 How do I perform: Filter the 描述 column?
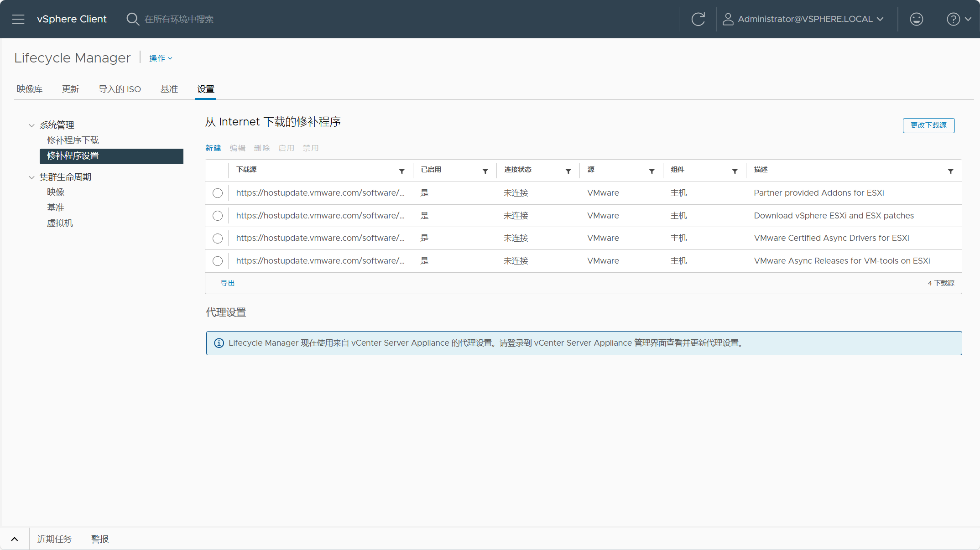[x=951, y=171]
